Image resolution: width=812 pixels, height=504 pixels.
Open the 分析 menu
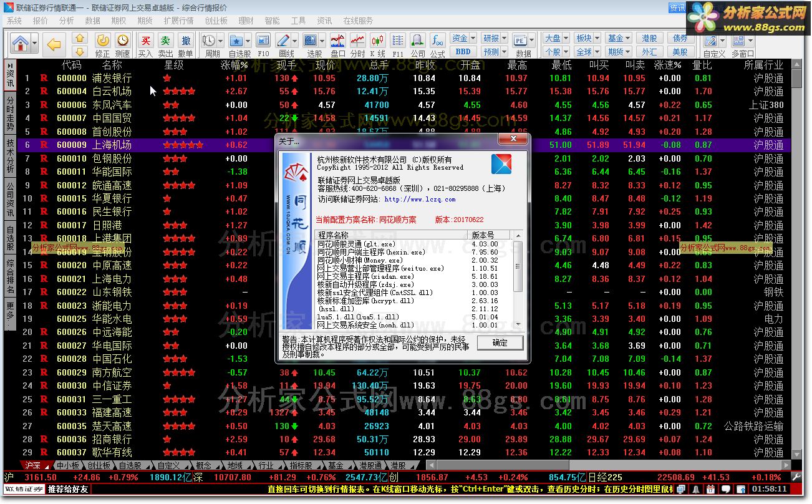tap(67, 21)
